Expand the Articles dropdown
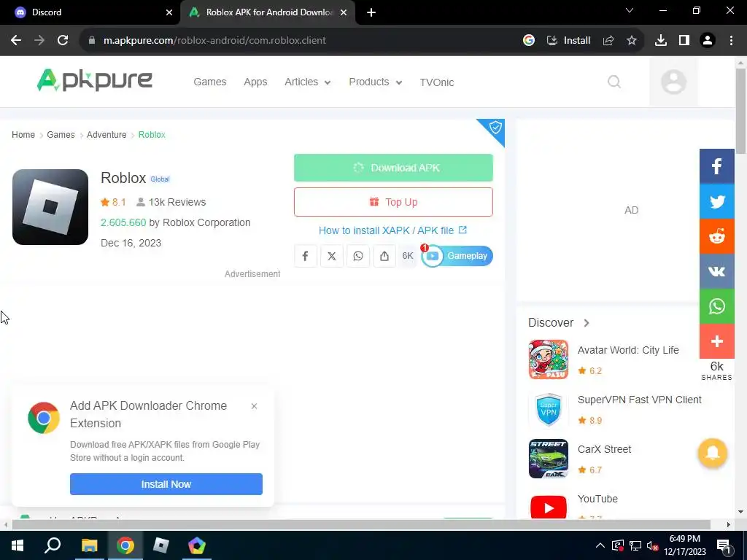The height and width of the screenshot is (560, 747). 307,82
